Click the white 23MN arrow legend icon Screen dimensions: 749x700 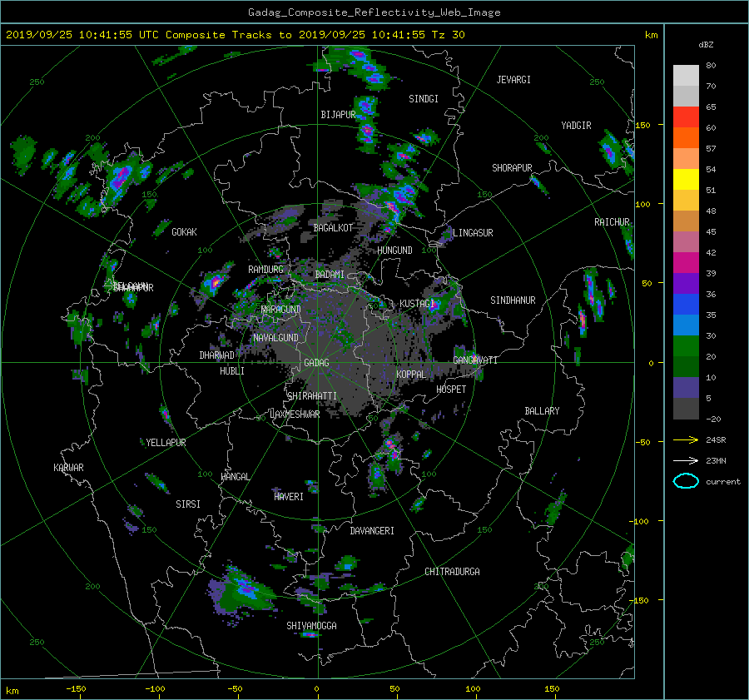(x=686, y=460)
